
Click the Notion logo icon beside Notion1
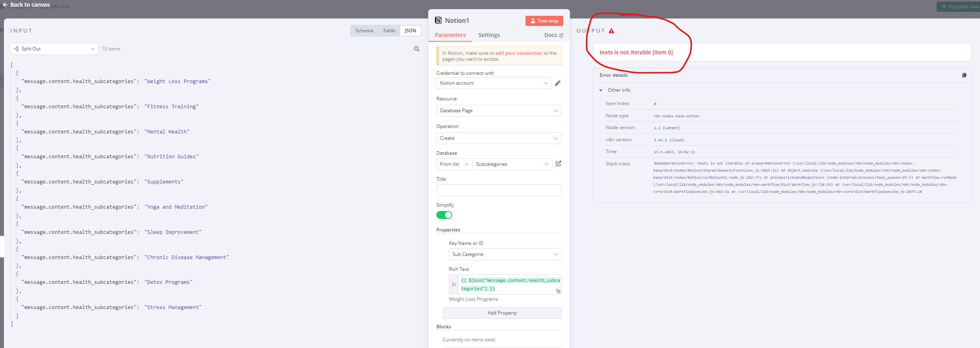coord(438,20)
